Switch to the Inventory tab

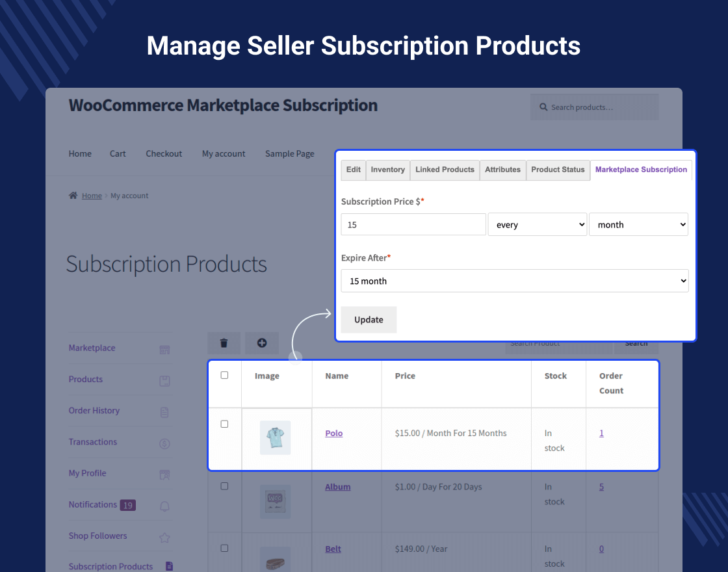tap(387, 170)
